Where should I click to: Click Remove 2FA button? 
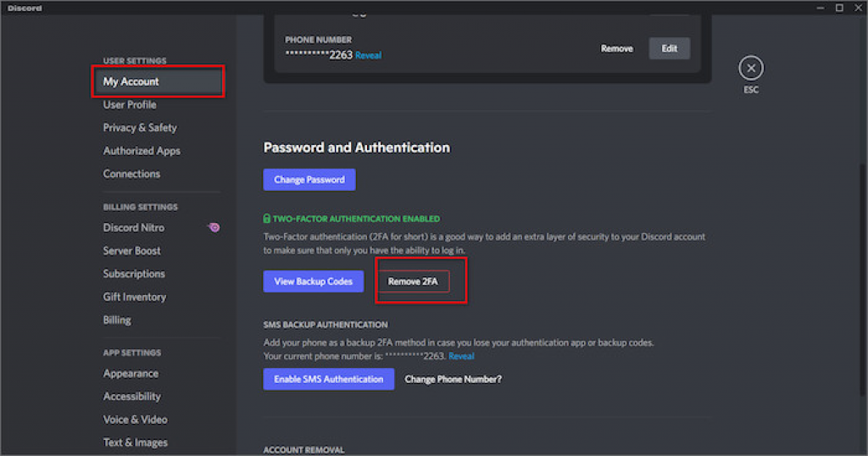(413, 281)
